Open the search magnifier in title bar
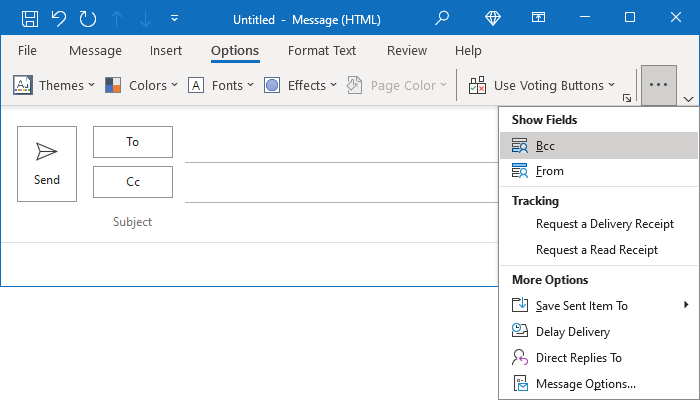 click(442, 18)
